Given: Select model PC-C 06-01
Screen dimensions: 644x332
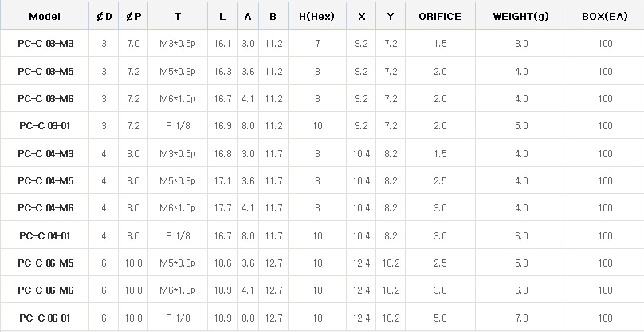Looking at the screenshot, I should pyautogui.click(x=45, y=318).
